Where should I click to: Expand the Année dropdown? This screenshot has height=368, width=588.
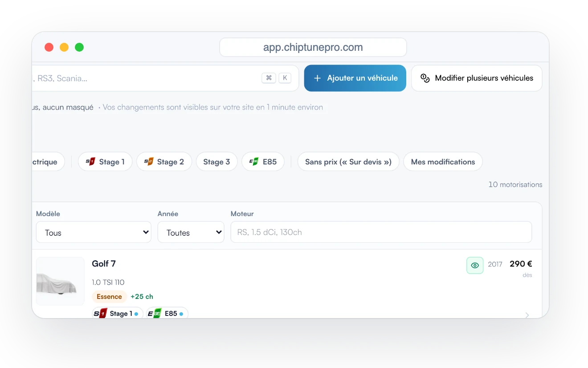pyautogui.click(x=191, y=232)
